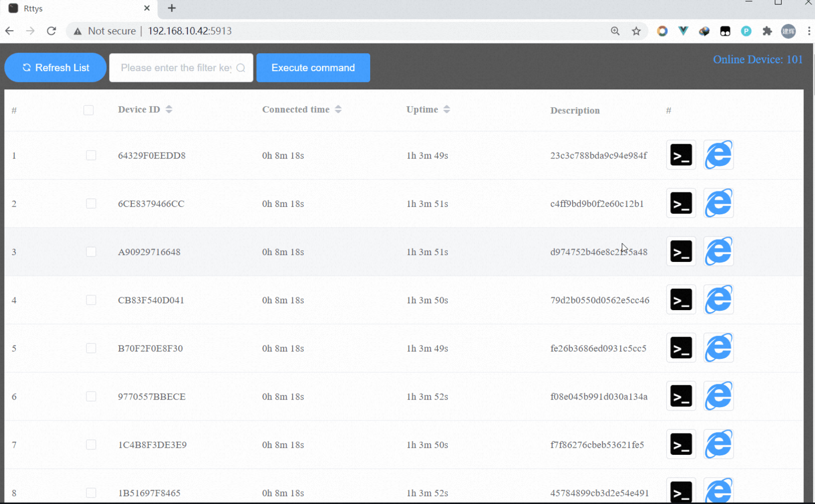Open terminal for device 1B51697F8465
Image resolution: width=815 pixels, height=504 pixels.
click(x=681, y=491)
